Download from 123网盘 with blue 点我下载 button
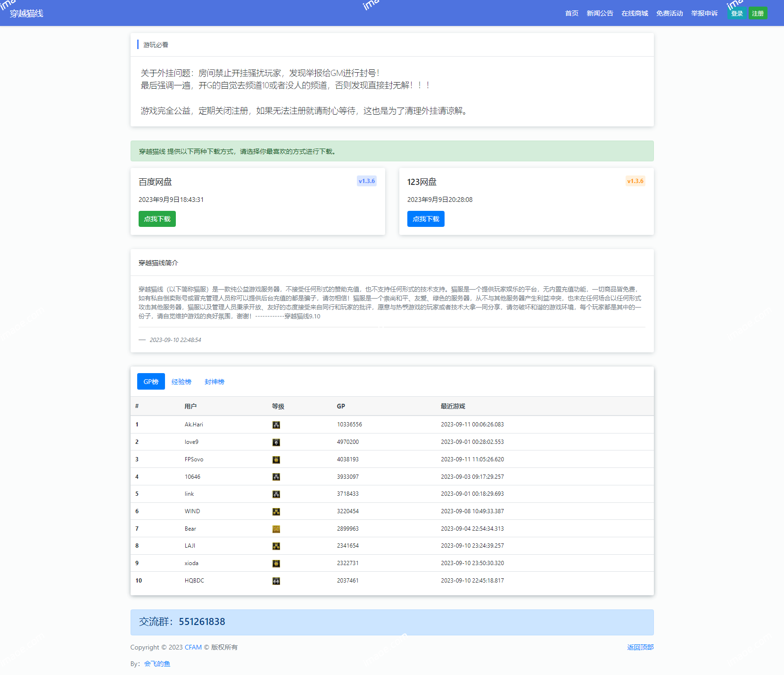Image resolution: width=784 pixels, height=675 pixels. pos(426,219)
